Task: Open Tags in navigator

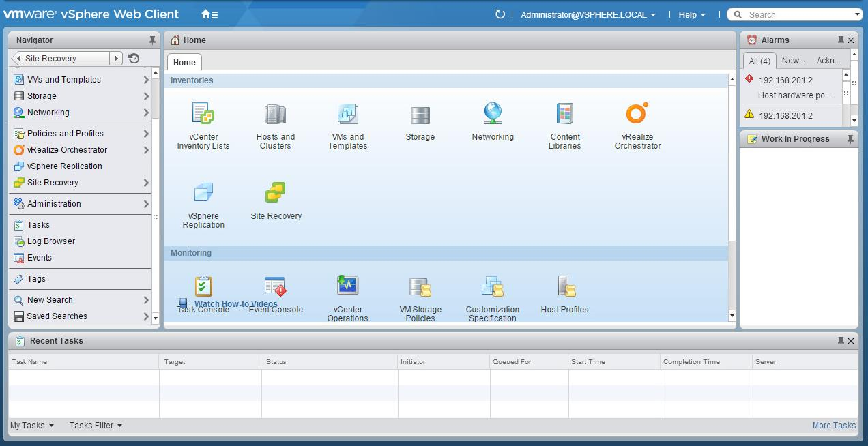Action: pos(36,279)
